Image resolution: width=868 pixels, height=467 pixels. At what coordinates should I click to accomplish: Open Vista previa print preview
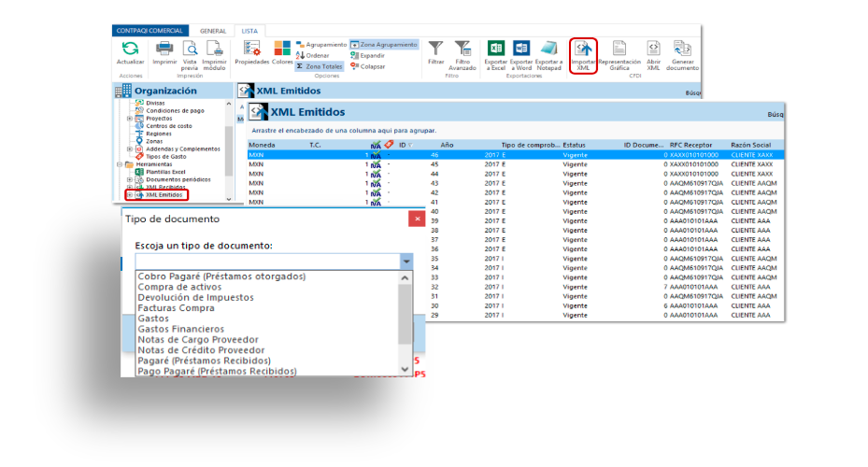[190, 48]
